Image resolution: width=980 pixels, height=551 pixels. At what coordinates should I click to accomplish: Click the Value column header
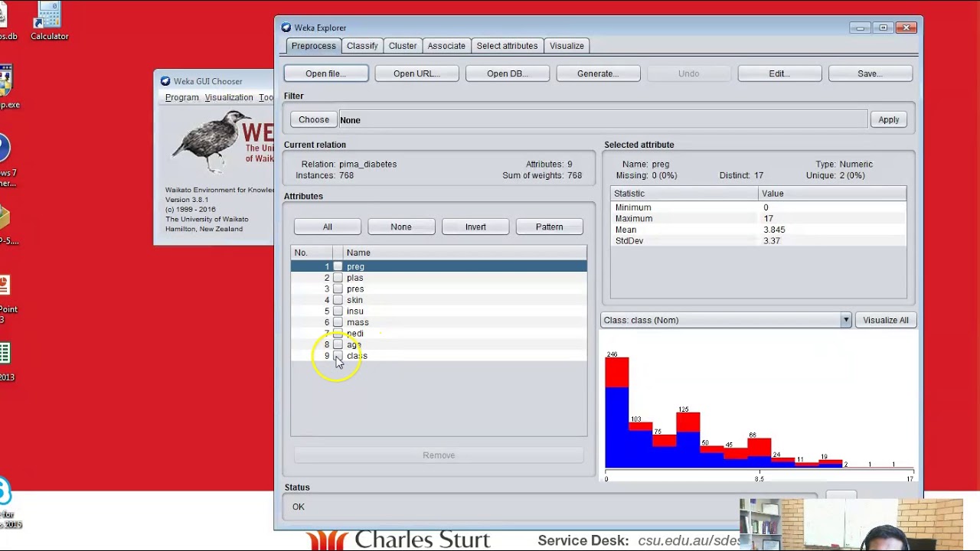click(832, 194)
